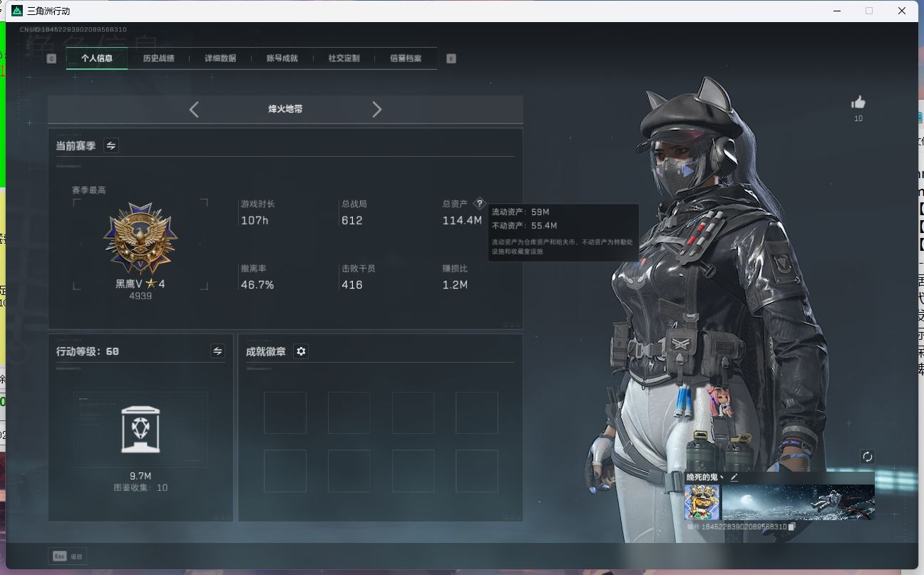The image size is (924, 575).
Task: Click the player avatar thumbnail
Action: point(702,502)
